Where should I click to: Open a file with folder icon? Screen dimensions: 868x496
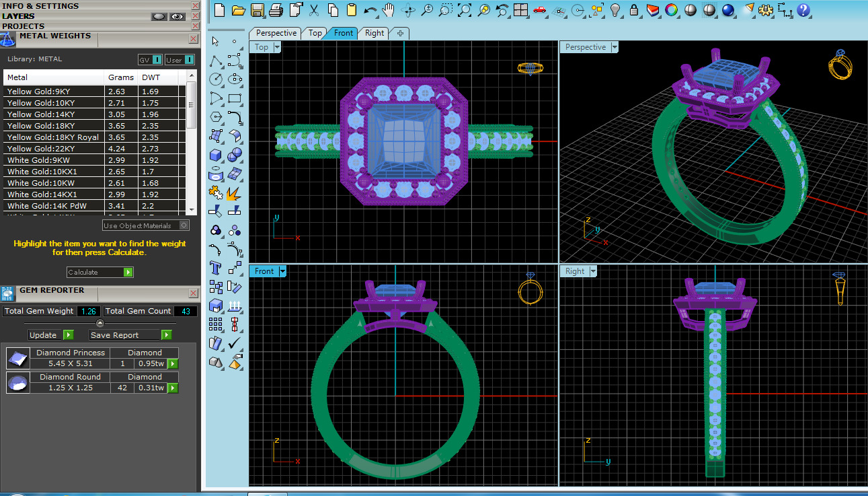[238, 10]
